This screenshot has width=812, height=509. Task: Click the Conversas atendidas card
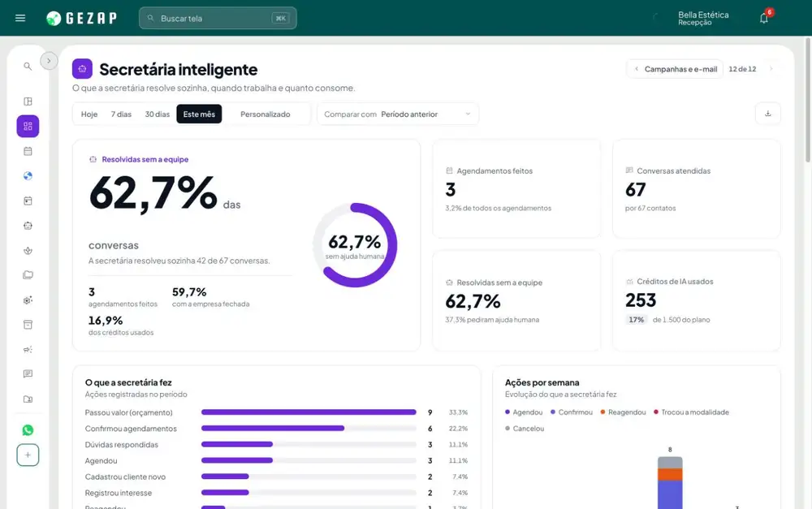tap(696, 188)
